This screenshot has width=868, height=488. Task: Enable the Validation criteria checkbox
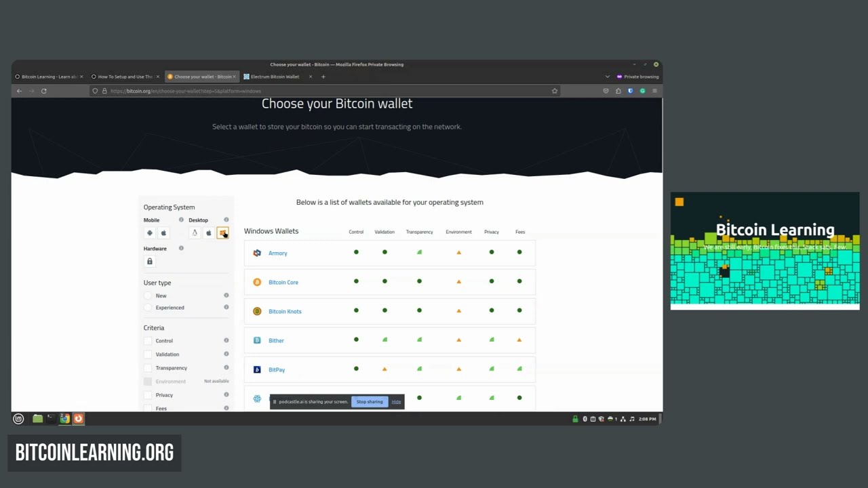[148, 354]
